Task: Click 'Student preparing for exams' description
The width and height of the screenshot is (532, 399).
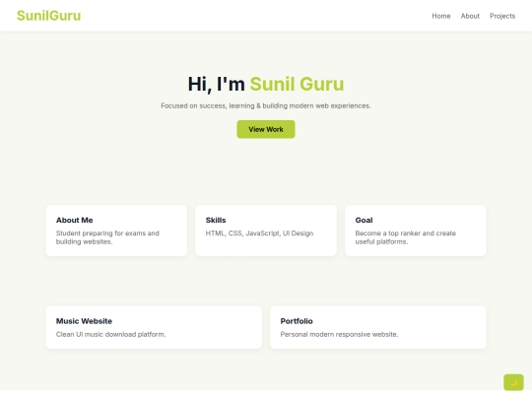Action: click(107, 237)
